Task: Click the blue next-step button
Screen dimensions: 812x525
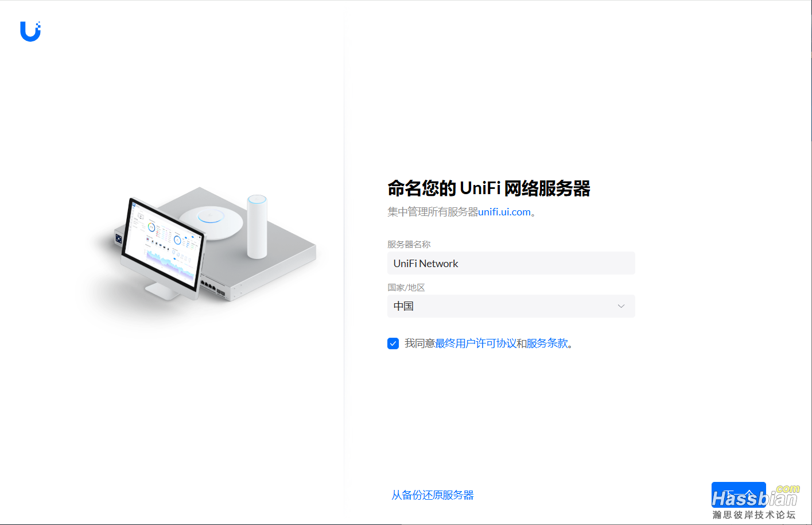Action: (739, 495)
